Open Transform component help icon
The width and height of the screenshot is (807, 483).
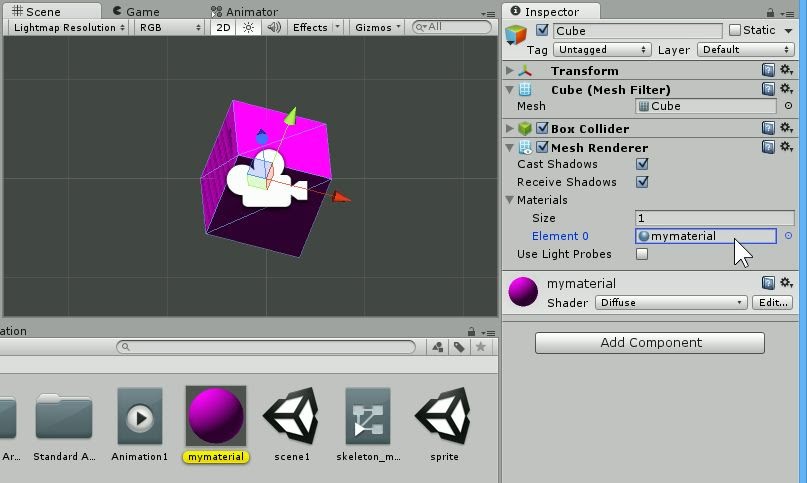pyautogui.click(x=768, y=71)
